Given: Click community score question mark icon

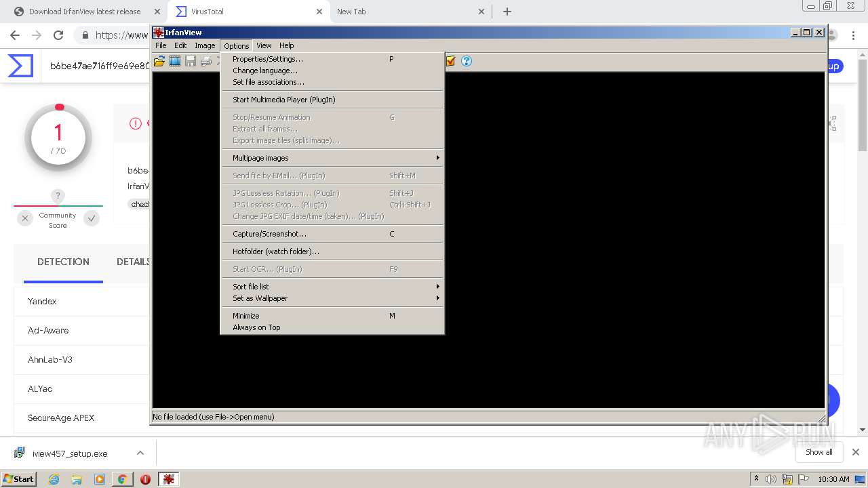Looking at the screenshot, I should pyautogui.click(x=58, y=196).
